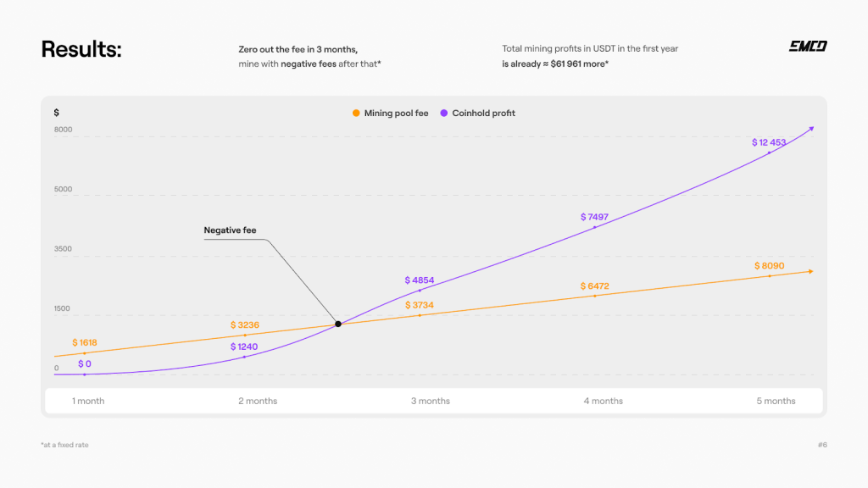Image resolution: width=868 pixels, height=488 pixels.
Task: Select the "3 months" axis label
Action: click(x=431, y=401)
